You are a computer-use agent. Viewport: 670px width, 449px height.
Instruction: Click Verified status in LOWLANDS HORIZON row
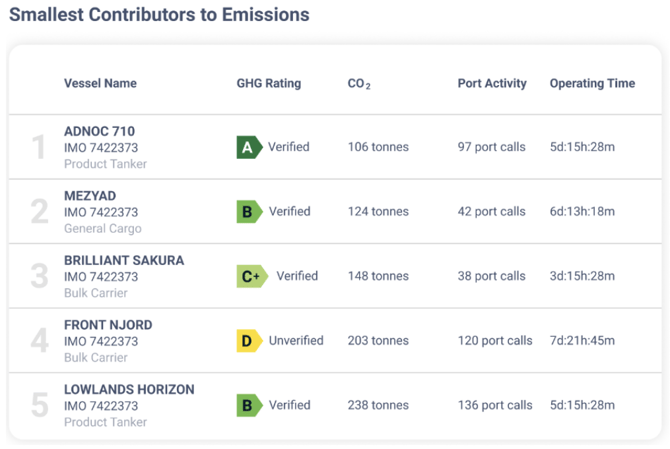click(290, 405)
